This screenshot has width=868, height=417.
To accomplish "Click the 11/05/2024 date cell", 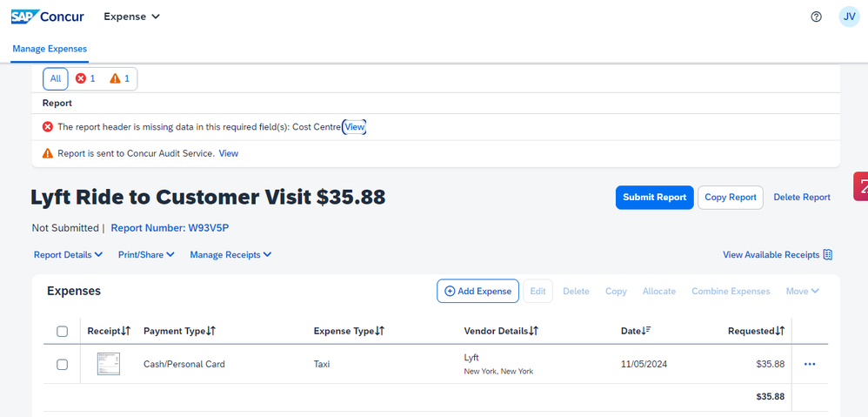I will (x=644, y=365).
